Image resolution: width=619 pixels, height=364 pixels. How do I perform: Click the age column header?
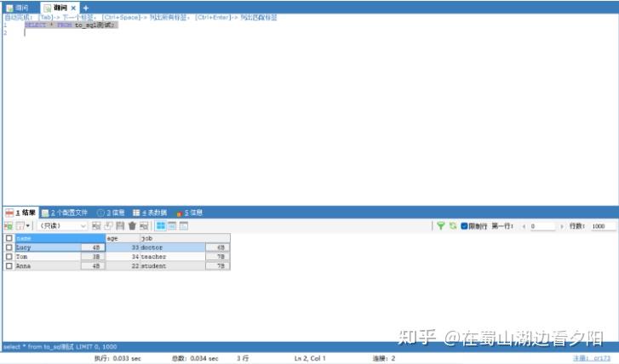pyautogui.click(x=123, y=238)
